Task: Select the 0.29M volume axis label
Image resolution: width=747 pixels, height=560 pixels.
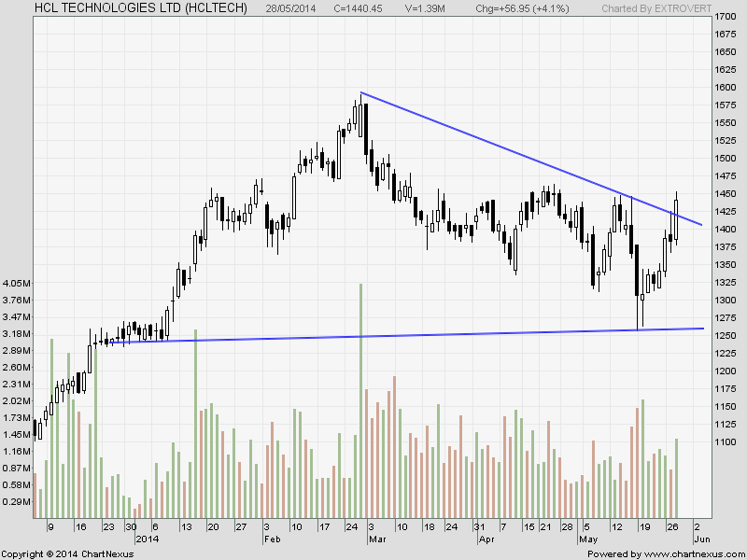Action: [17, 502]
